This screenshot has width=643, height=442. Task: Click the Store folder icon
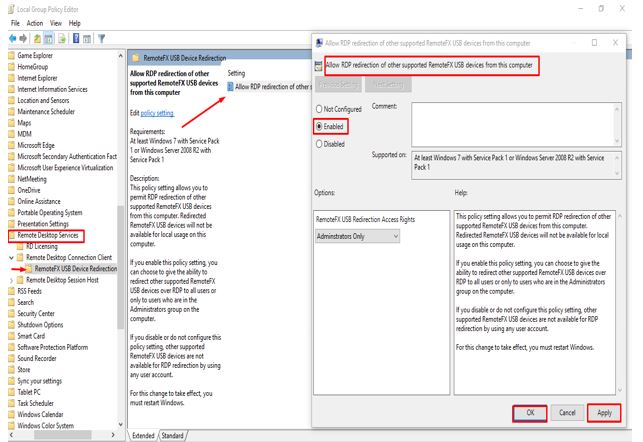[12, 369]
